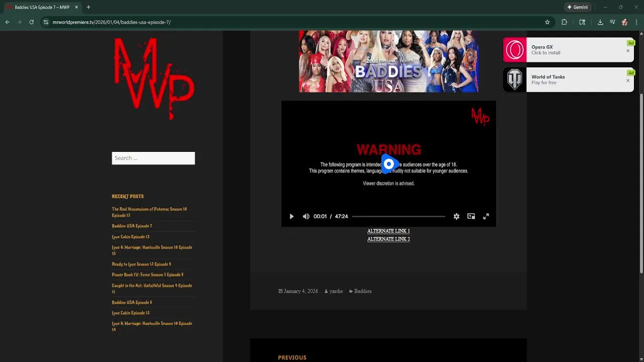
Task: Enter fullscreen on the video player
Action: (x=486, y=216)
